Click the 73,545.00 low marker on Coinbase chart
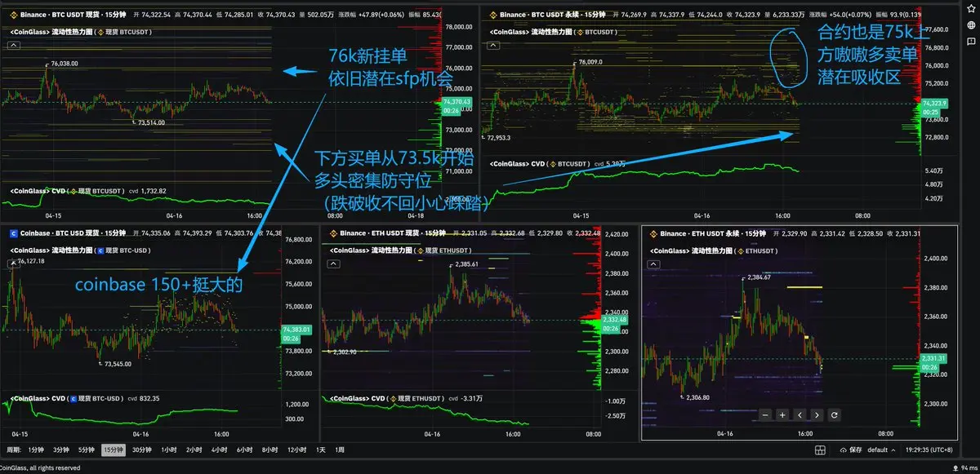The width and height of the screenshot is (980, 474). pos(118,365)
